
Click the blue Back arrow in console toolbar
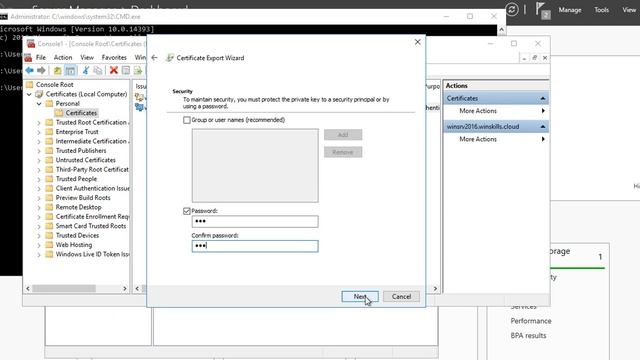(29, 71)
